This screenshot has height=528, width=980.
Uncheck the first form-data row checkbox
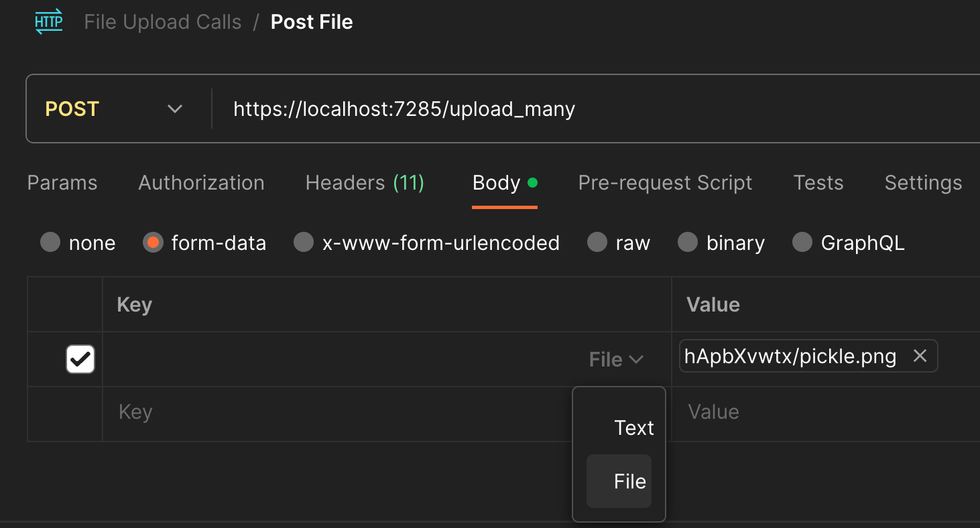pyautogui.click(x=80, y=359)
